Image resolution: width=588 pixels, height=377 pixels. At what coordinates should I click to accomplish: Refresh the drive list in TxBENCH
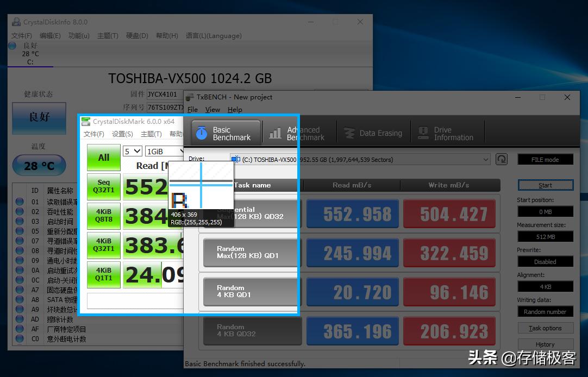(502, 159)
